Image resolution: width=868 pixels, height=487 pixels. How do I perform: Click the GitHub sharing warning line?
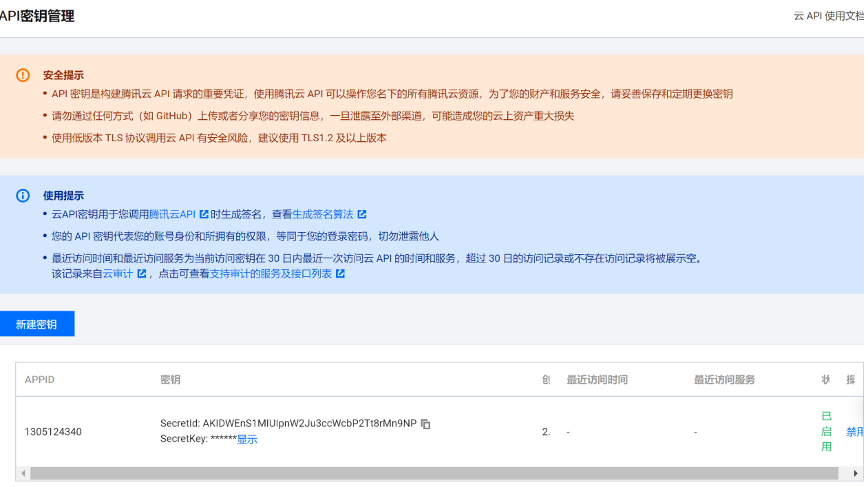(x=313, y=116)
